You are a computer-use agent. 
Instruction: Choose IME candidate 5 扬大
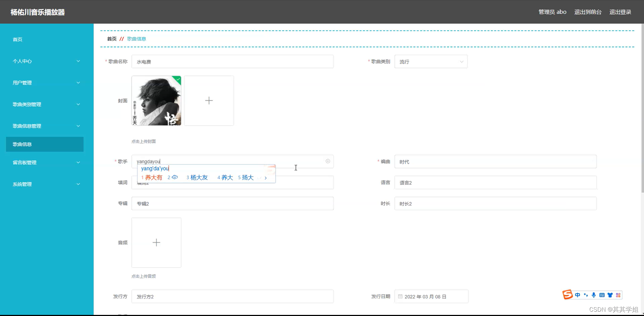tap(246, 177)
